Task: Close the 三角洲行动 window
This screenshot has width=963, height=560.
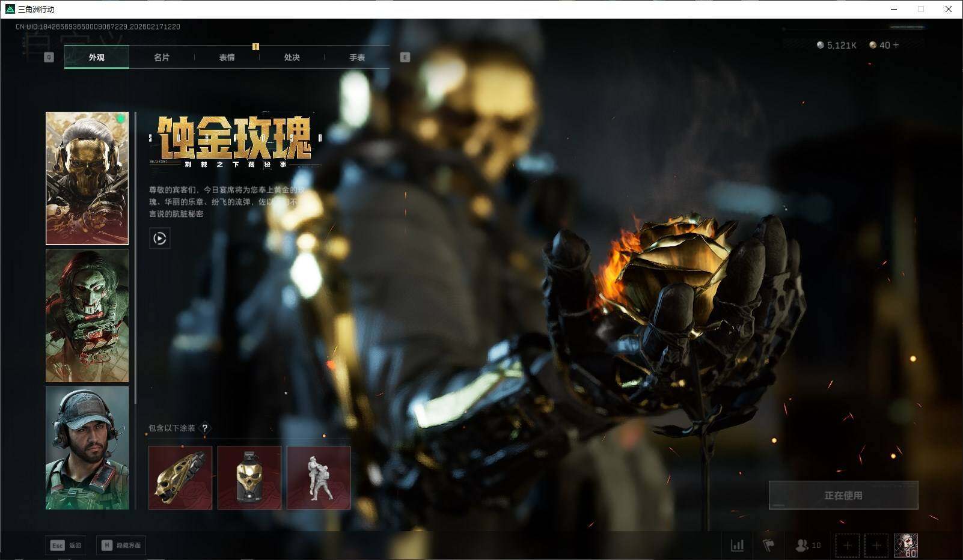Action: point(949,9)
